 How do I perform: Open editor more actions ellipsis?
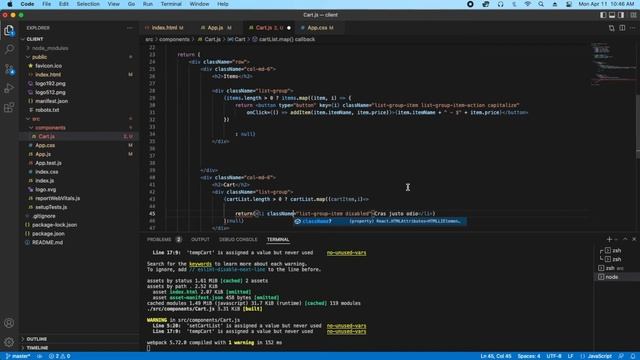click(x=633, y=28)
